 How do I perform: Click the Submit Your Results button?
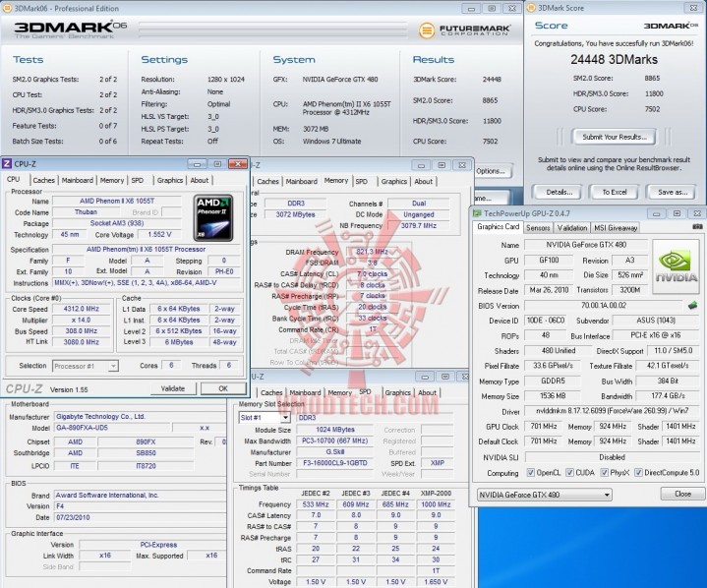pos(614,137)
